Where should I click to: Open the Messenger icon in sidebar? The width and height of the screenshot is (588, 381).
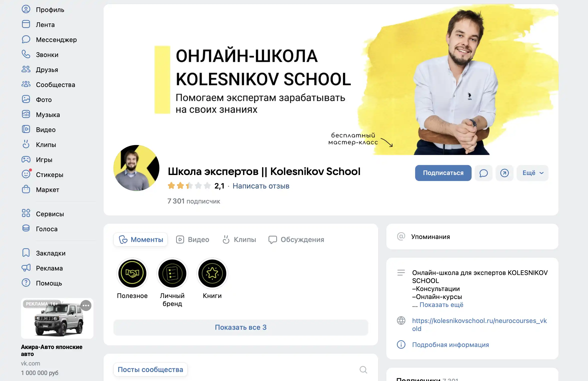pos(26,39)
